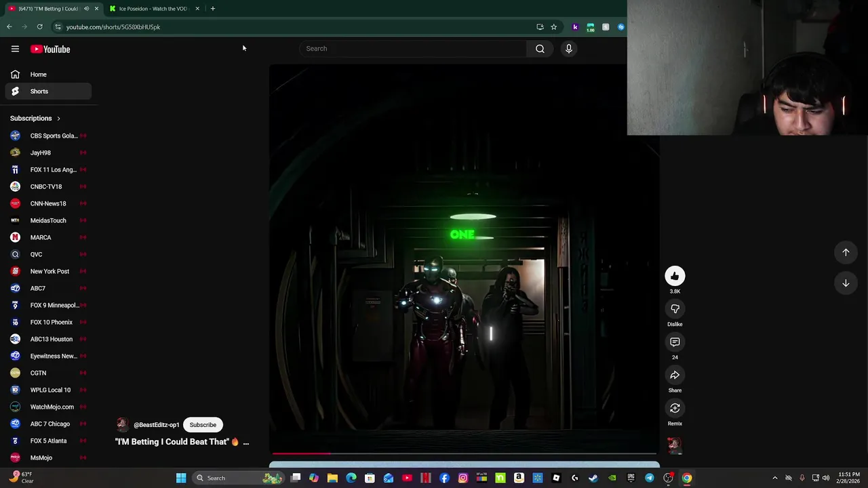Screen dimensions: 868x488
Task: Open MARCA channel
Action: point(47,237)
